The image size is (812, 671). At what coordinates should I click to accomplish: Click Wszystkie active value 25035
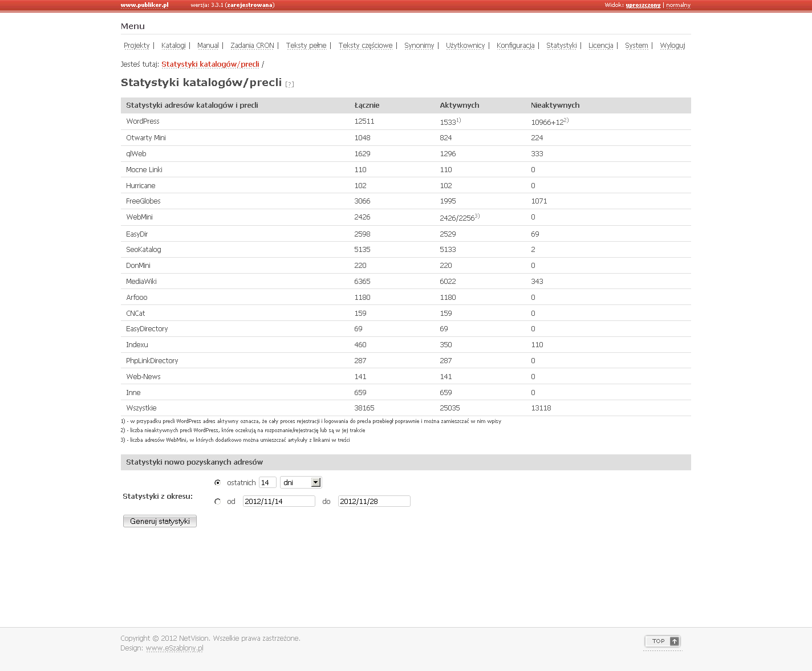point(450,408)
